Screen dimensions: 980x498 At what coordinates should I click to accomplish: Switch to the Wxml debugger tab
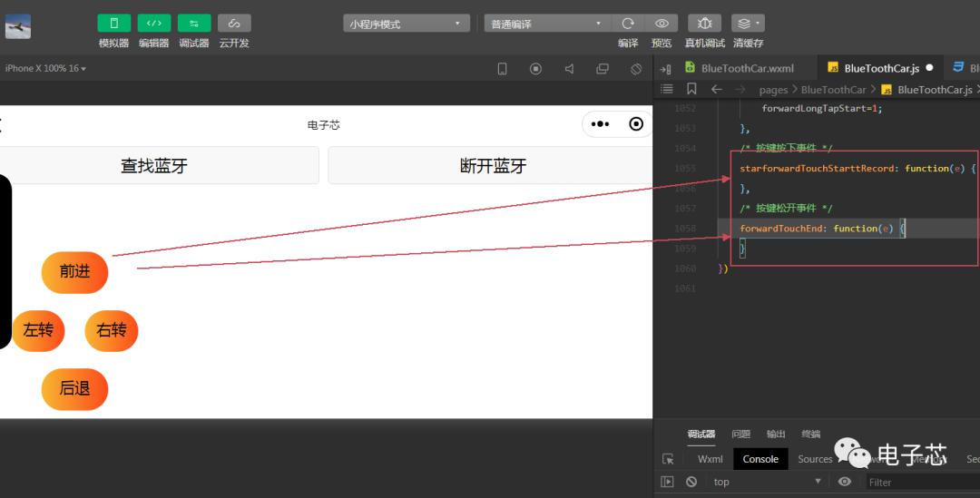pos(710,459)
